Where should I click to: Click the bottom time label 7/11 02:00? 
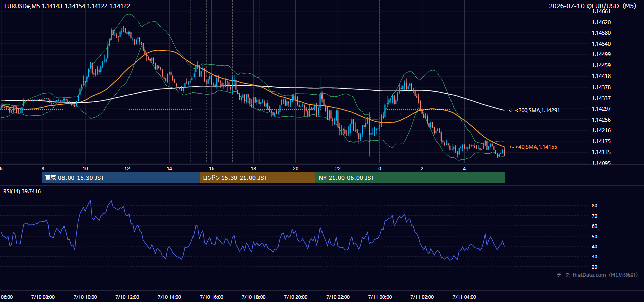point(422,297)
